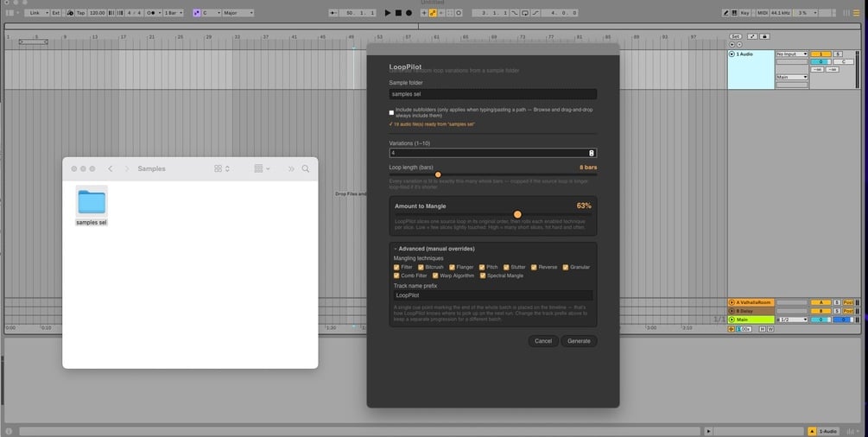The width and height of the screenshot is (868, 437).
Task: Open the No Input dropdown on 1 Audio
Action: click(x=792, y=54)
